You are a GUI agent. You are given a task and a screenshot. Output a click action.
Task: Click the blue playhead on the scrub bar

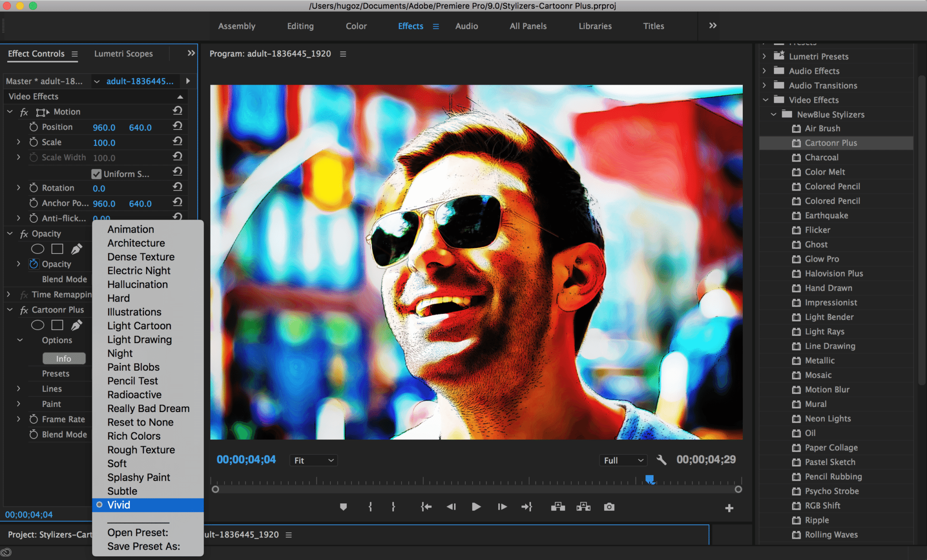(x=650, y=479)
